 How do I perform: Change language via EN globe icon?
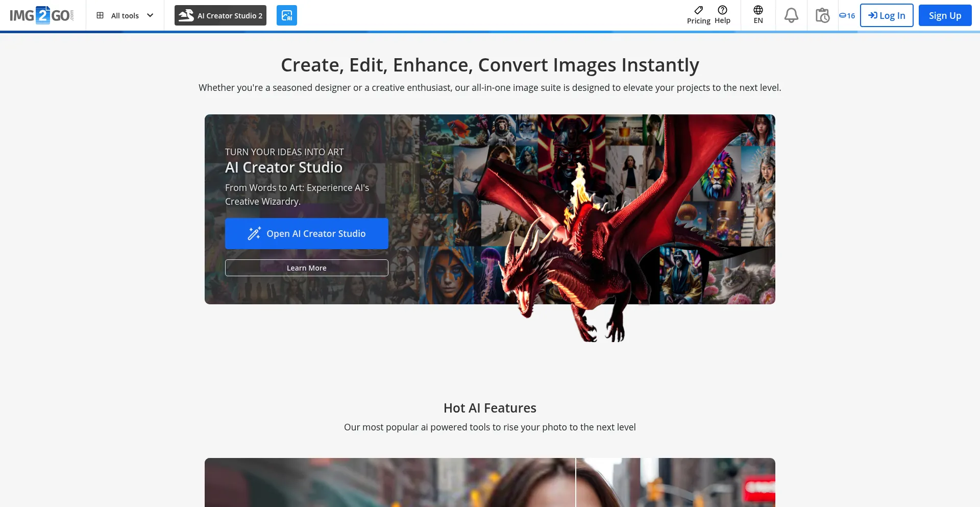758,15
